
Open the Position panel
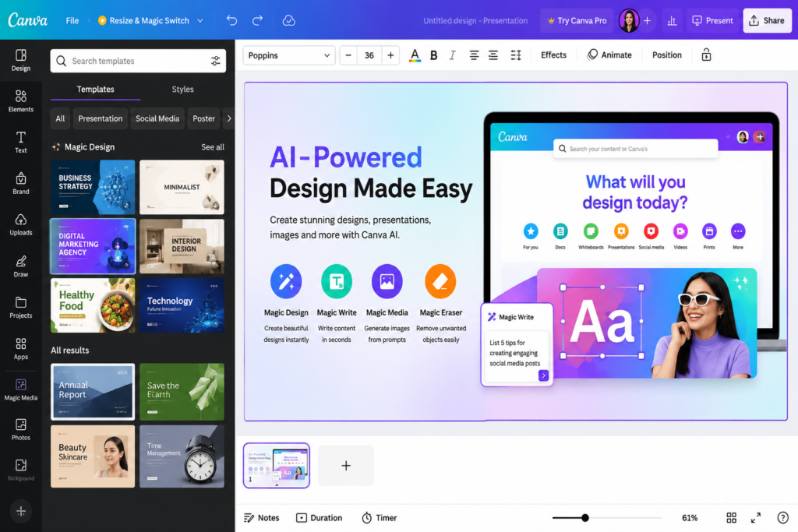coord(667,55)
